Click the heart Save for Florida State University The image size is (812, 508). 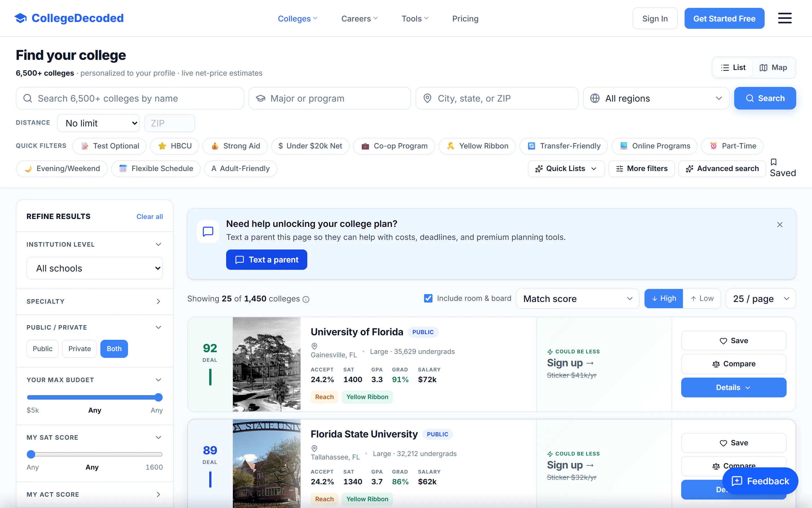[734, 443]
